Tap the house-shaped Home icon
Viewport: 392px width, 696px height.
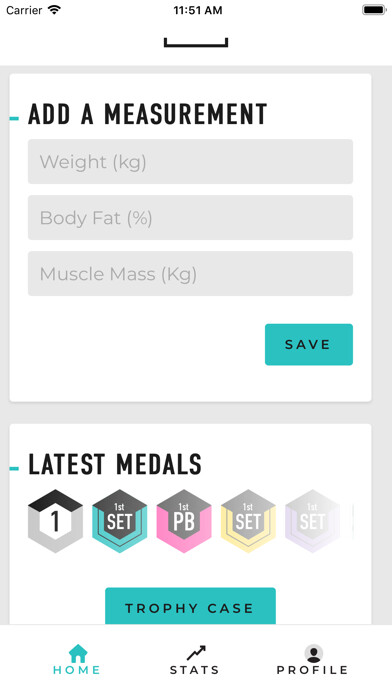[78, 653]
